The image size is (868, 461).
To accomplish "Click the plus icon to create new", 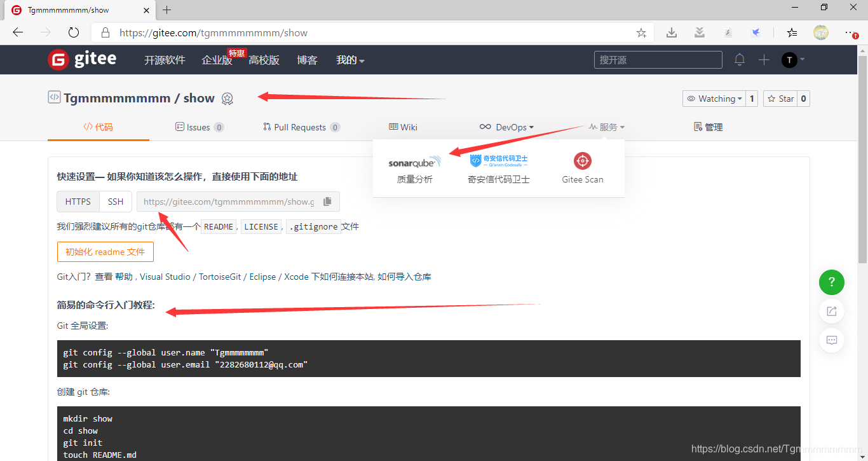I will pos(764,60).
